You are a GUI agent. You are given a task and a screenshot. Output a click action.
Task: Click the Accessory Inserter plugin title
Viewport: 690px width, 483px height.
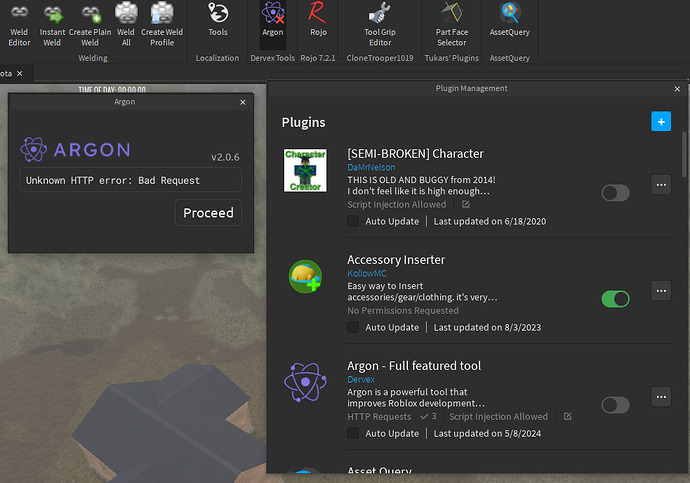click(x=396, y=260)
